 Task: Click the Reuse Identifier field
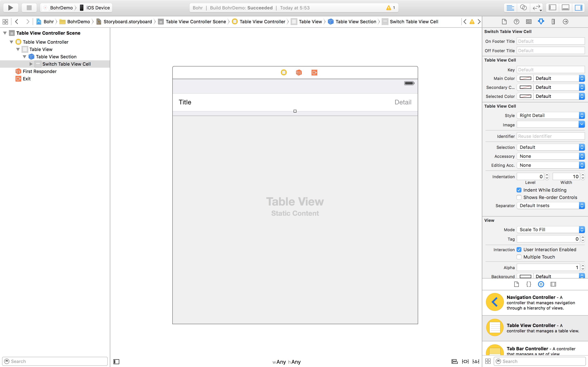point(550,136)
